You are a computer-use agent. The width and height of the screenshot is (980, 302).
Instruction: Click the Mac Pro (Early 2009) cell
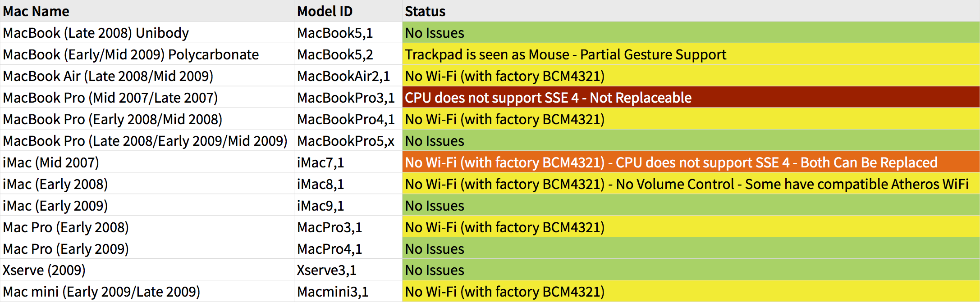click(66, 249)
